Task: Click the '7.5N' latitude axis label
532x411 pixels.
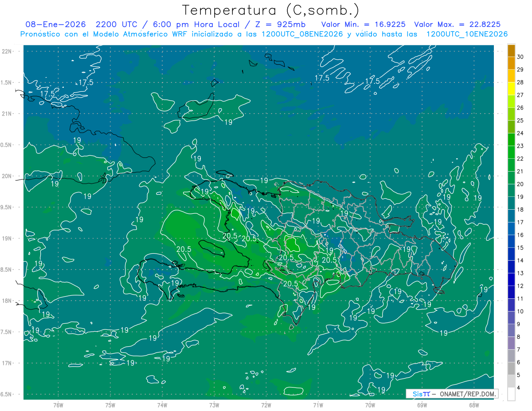Action: (x=7, y=332)
